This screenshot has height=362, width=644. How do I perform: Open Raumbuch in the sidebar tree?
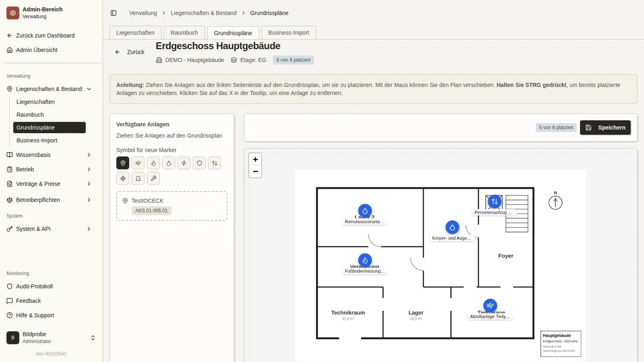[49, 115]
